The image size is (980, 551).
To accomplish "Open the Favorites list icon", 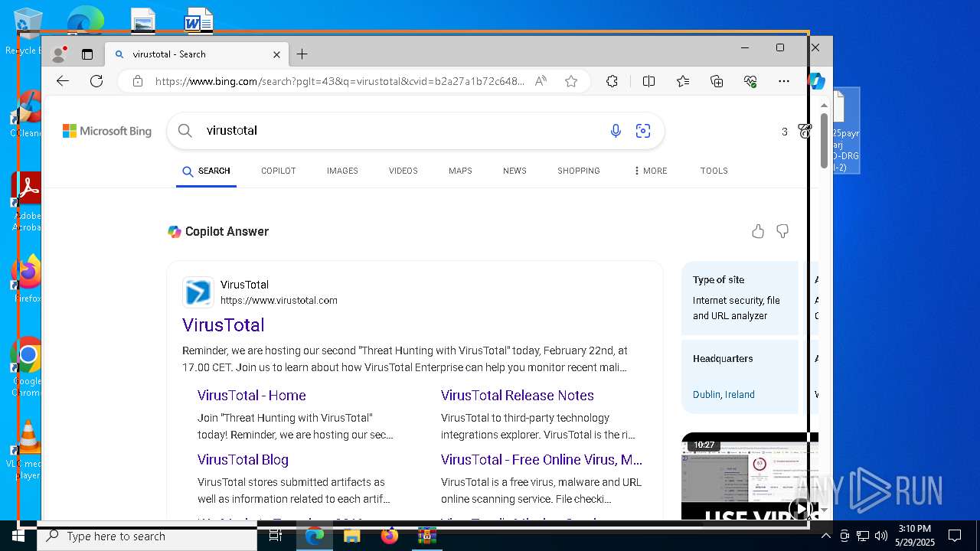I will [x=683, y=81].
